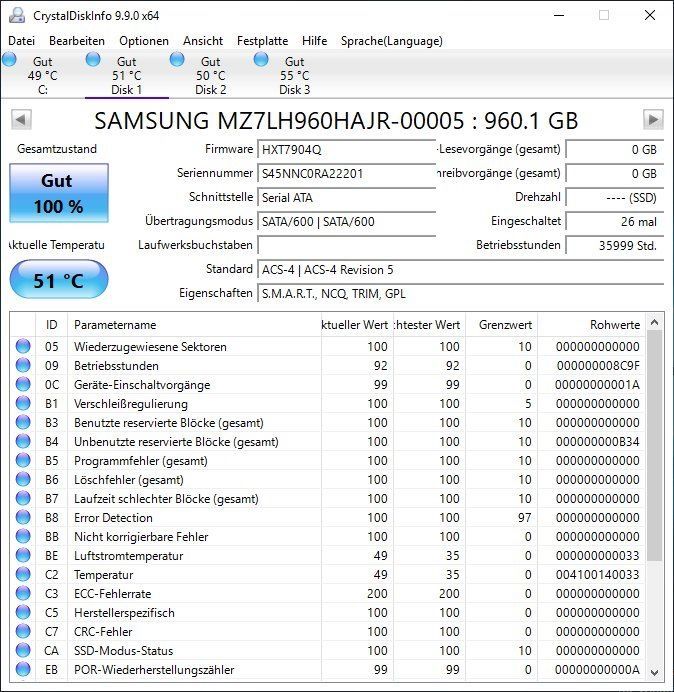This screenshot has height=692, width=674.
Task: Click the Gut 100 % health status button
Action: 59,193
